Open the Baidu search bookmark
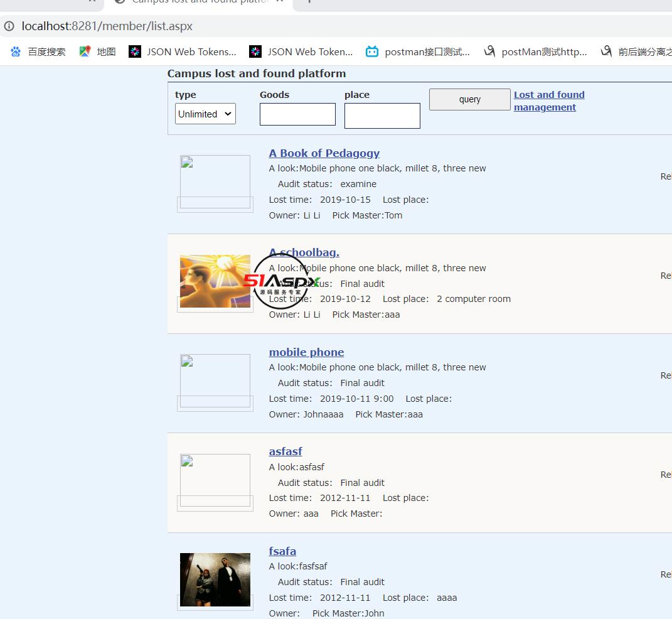This screenshot has width=672, height=619. click(38, 52)
